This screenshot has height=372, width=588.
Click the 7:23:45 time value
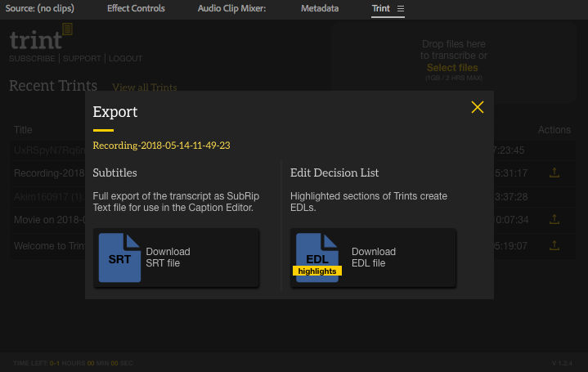509,150
